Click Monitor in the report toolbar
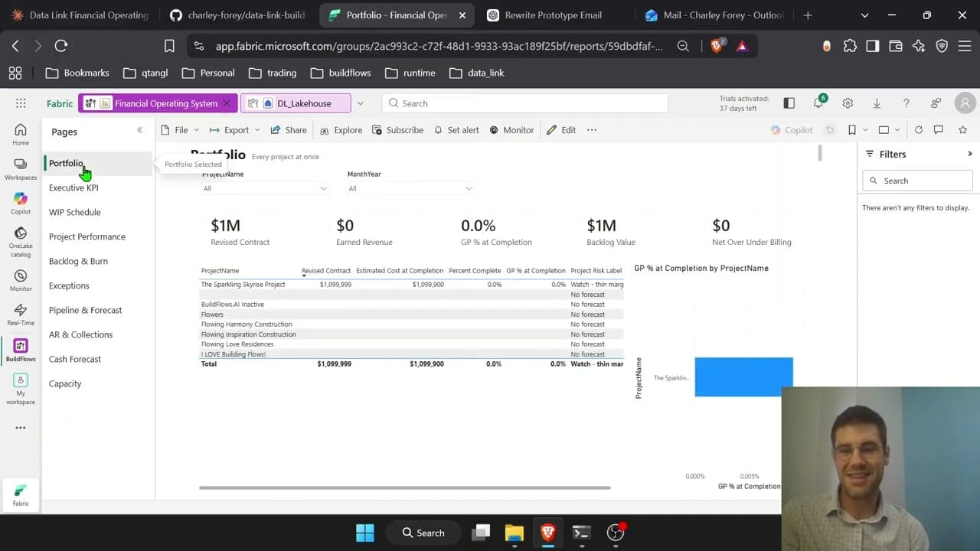The width and height of the screenshot is (980, 551). [511, 130]
